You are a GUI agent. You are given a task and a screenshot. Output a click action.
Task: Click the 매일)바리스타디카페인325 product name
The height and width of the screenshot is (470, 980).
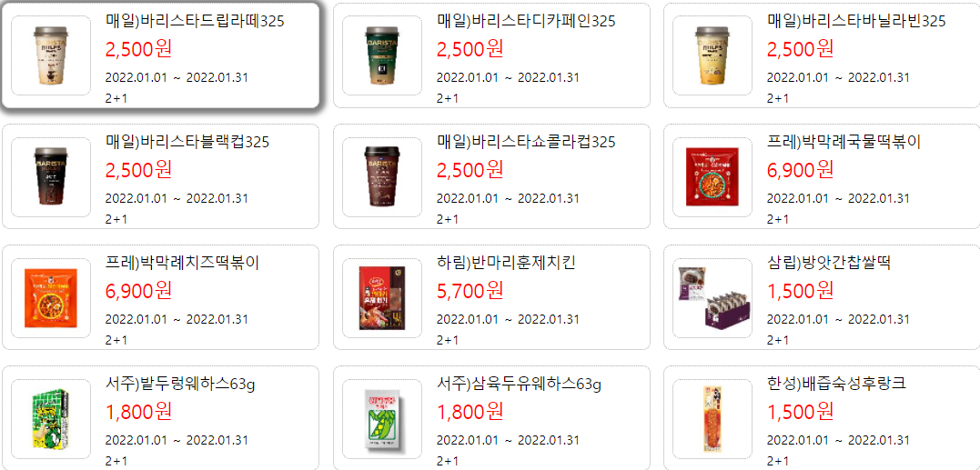pyautogui.click(x=526, y=21)
